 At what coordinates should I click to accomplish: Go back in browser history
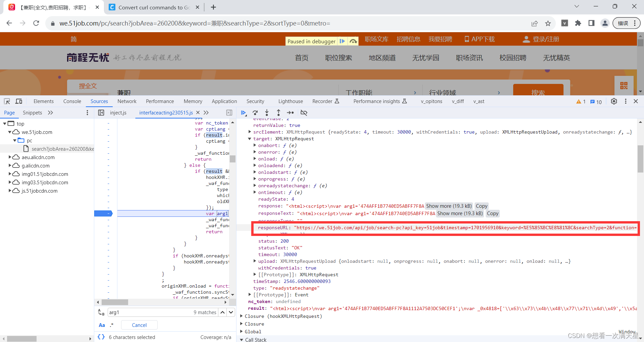click(x=9, y=23)
